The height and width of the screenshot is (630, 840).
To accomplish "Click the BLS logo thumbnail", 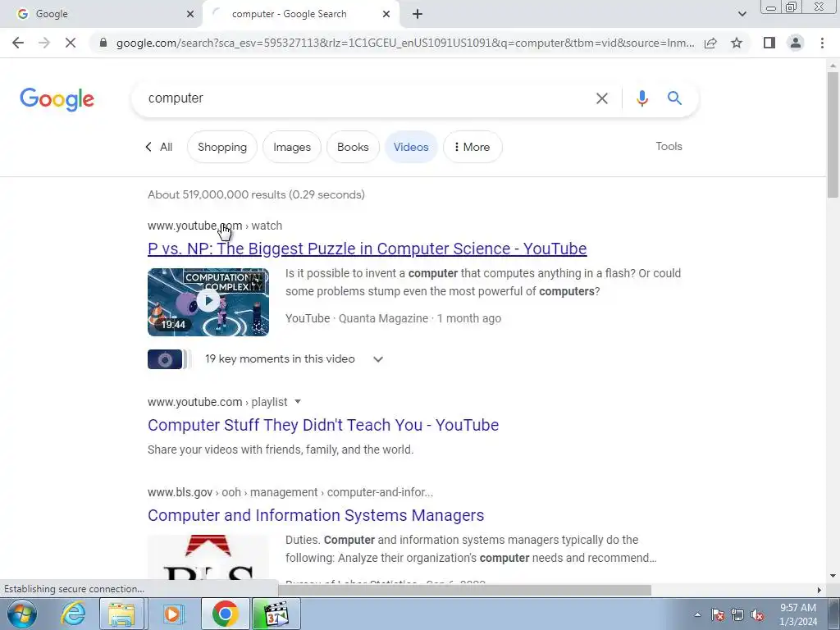I will pyautogui.click(x=208, y=557).
